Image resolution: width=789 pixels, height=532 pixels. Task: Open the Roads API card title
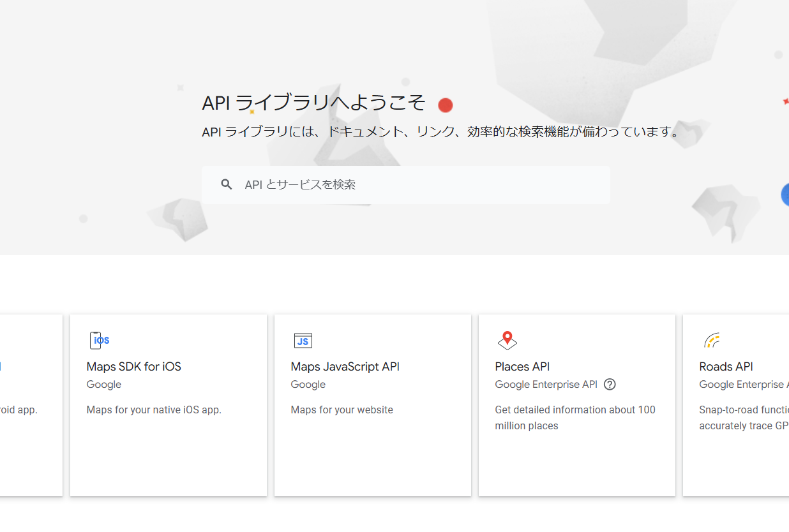726,367
